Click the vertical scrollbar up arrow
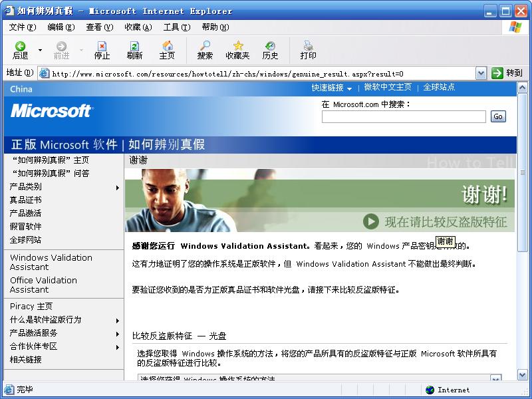Viewport: 532px width, 399px height. [x=522, y=88]
